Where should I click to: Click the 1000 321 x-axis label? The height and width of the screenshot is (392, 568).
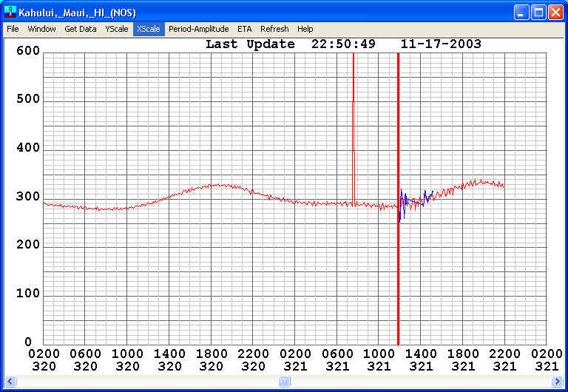379,360
